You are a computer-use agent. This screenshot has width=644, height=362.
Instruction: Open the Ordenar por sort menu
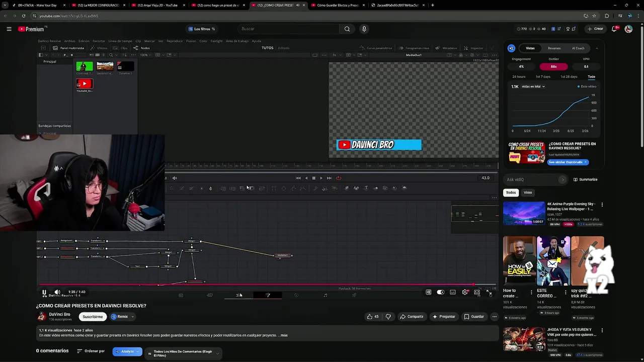tap(91, 351)
